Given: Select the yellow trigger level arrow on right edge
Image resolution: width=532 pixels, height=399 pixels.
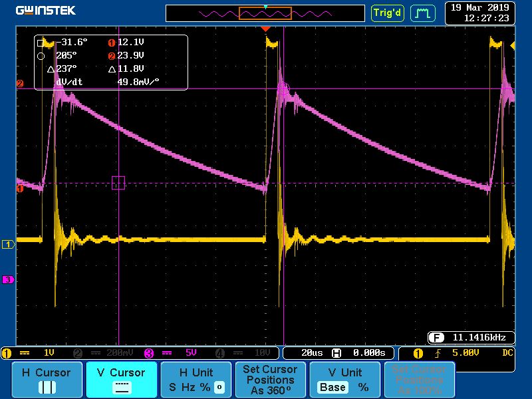Looking at the screenshot, I should 512,45.
